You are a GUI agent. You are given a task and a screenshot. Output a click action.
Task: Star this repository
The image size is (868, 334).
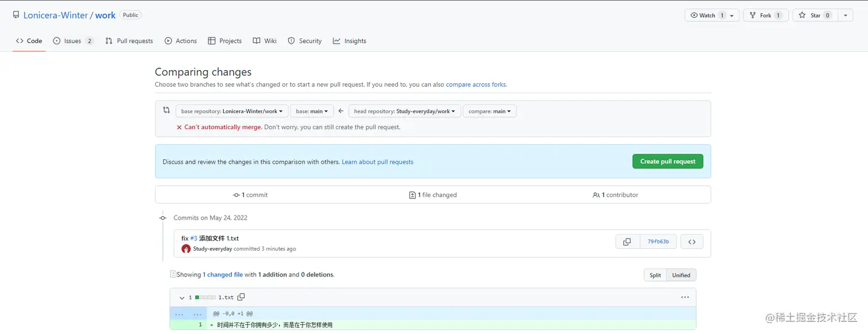point(815,16)
